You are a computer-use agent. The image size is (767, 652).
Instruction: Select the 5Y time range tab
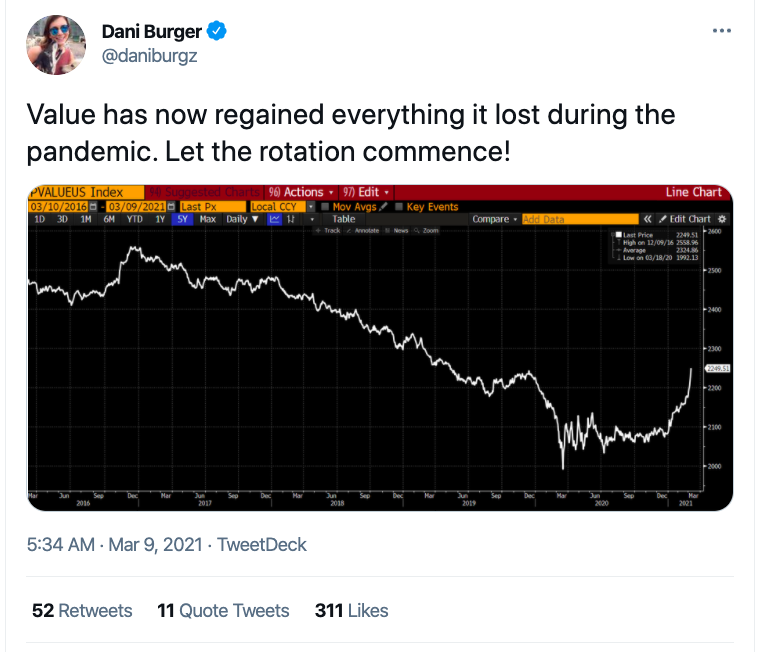pos(182,219)
